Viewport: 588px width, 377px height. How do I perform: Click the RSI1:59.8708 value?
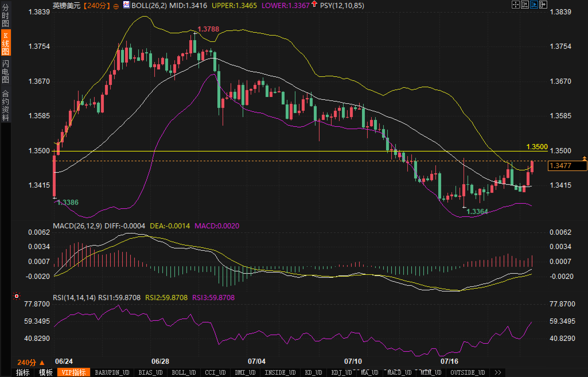point(119,298)
